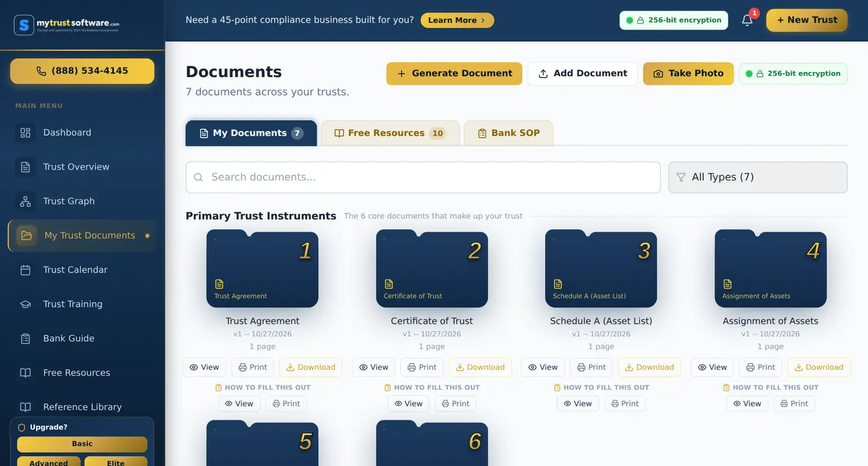
Task: Create a New Trust
Action: pos(807,20)
